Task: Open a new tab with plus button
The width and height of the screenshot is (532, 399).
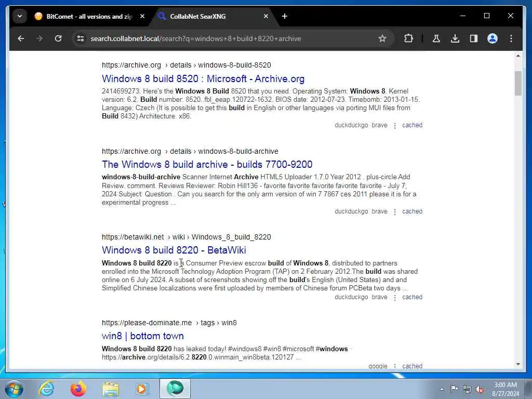Action: [x=284, y=16]
